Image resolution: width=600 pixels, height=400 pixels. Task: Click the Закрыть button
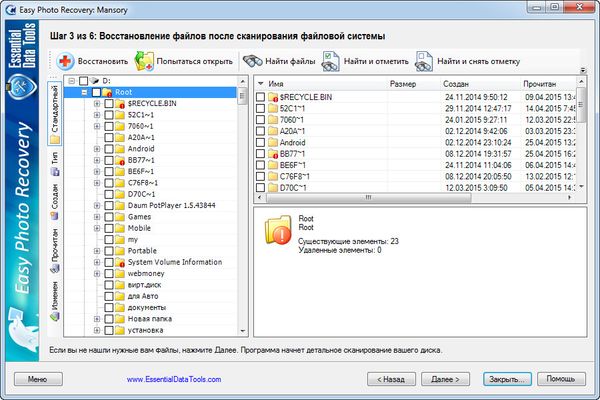[x=507, y=379]
